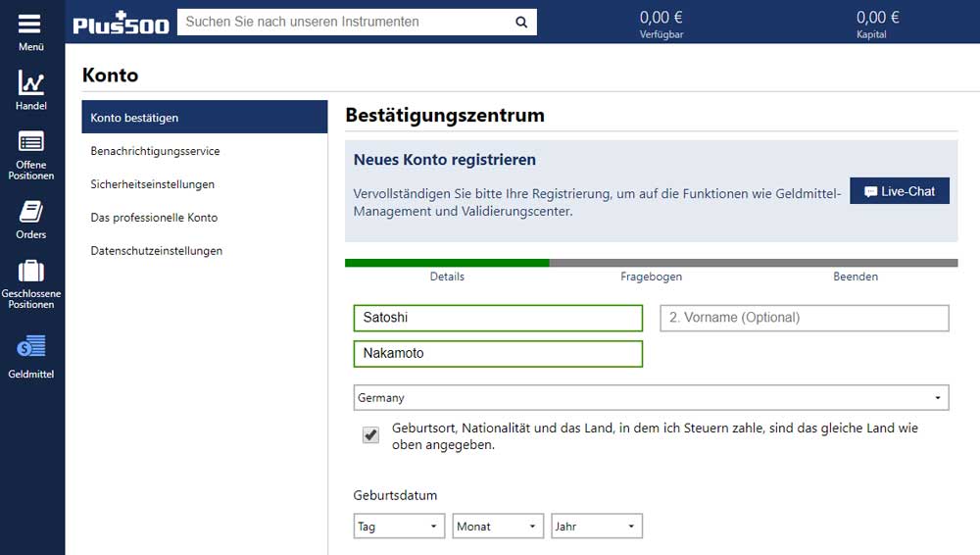The height and width of the screenshot is (555, 980).
Task: Click the Fragebogen progress step
Action: [x=652, y=277]
